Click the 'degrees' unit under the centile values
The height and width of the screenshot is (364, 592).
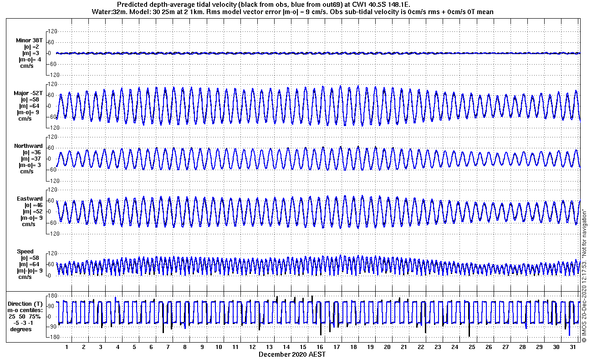point(21,329)
